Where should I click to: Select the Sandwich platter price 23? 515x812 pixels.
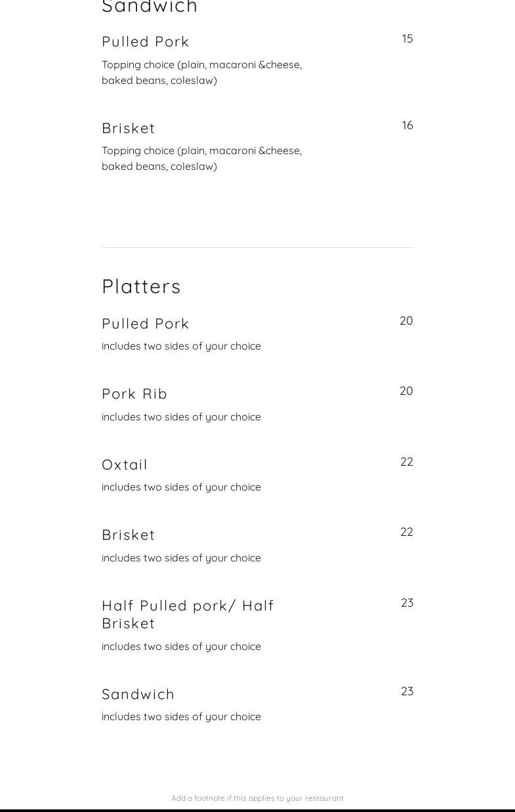[x=407, y=691]
